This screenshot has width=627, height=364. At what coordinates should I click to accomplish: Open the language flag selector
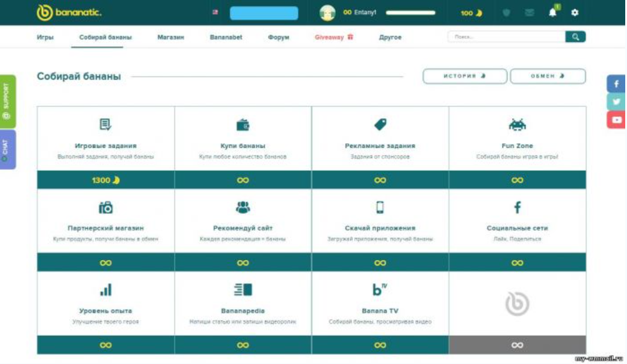pos(215,13)
